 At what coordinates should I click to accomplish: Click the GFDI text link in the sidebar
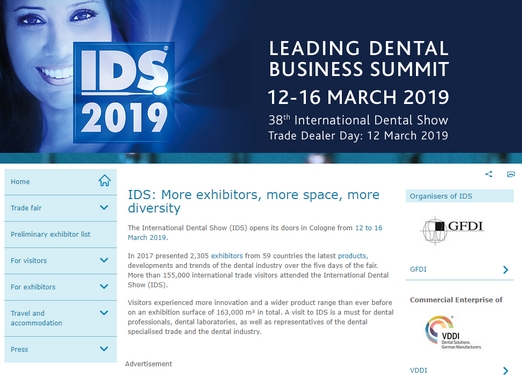(418, 269)
